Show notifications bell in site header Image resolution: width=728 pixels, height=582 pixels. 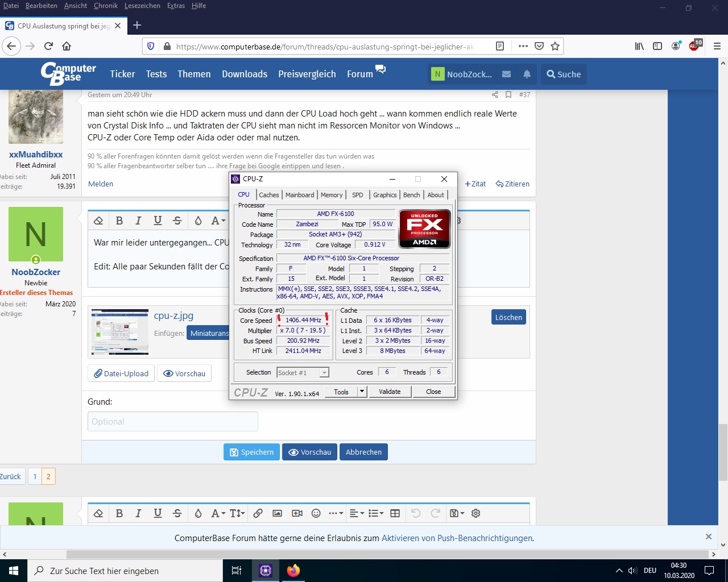point(527,74)
